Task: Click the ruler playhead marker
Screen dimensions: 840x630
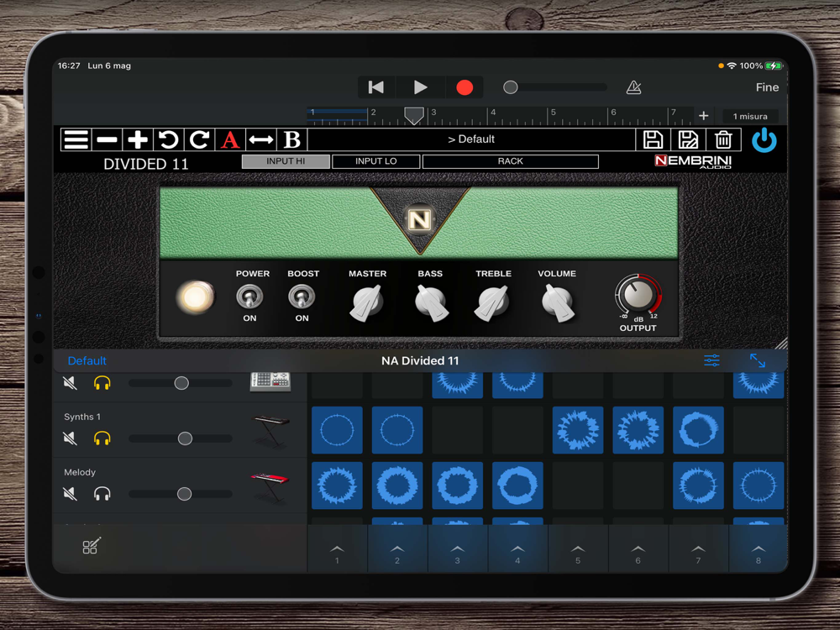Action: (x=413, y=115)
